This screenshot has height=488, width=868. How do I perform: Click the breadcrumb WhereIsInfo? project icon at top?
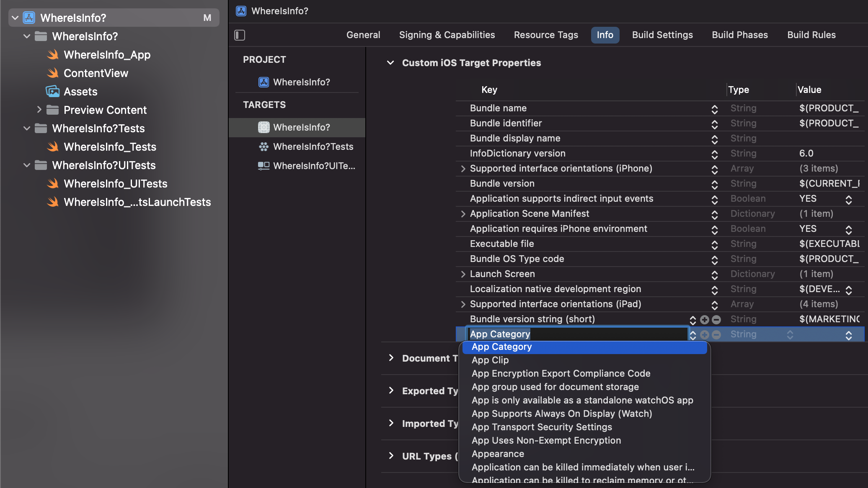[x=241, y=11]
